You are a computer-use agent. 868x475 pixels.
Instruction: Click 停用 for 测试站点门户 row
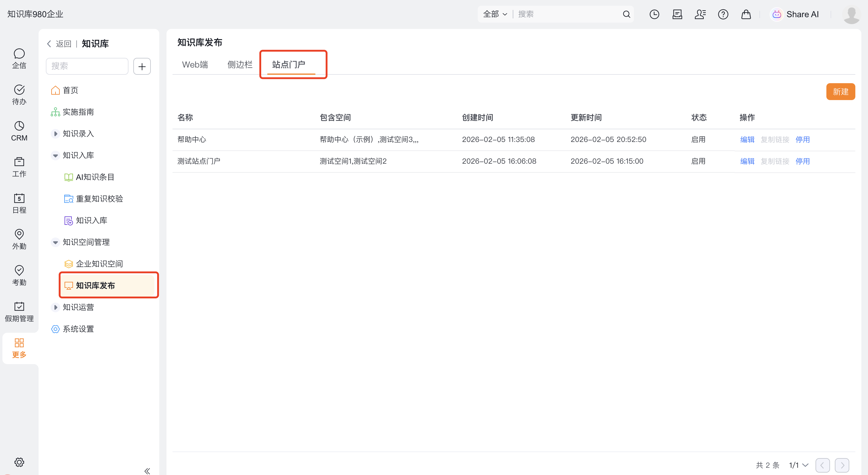802,161
